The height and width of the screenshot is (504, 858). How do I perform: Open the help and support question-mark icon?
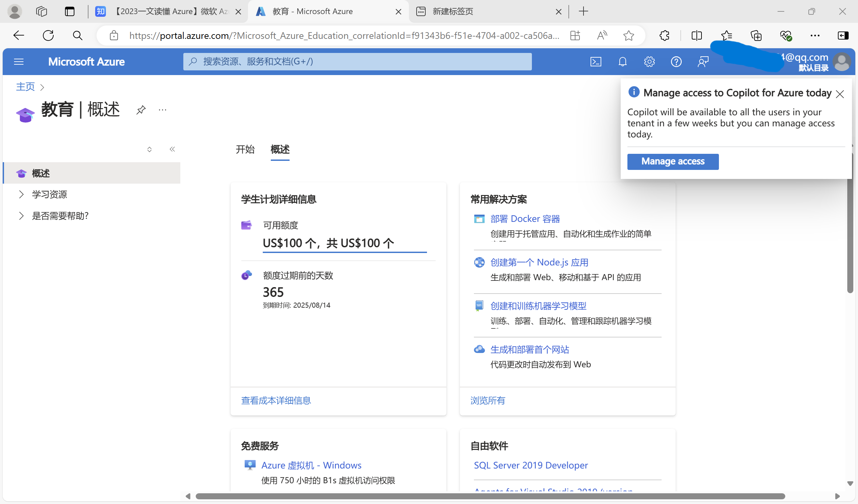click(x=676, y=62)
